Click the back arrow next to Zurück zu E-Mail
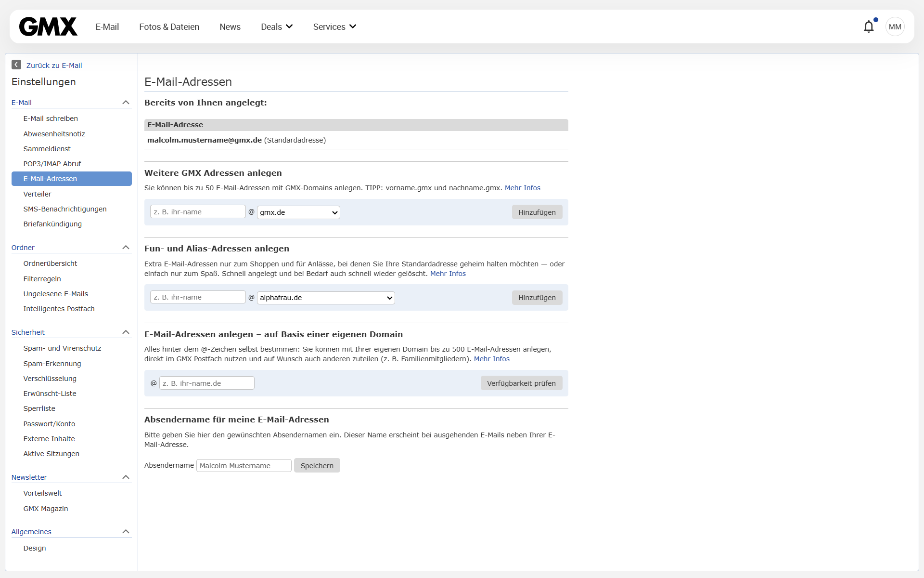This screenshot has height=578, width=924. coord(16,65)
